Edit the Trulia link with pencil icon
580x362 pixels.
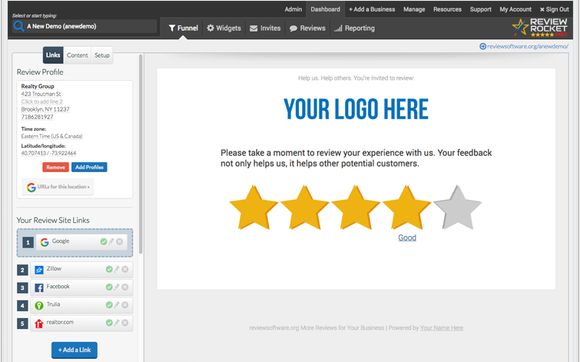coord(117,305)
